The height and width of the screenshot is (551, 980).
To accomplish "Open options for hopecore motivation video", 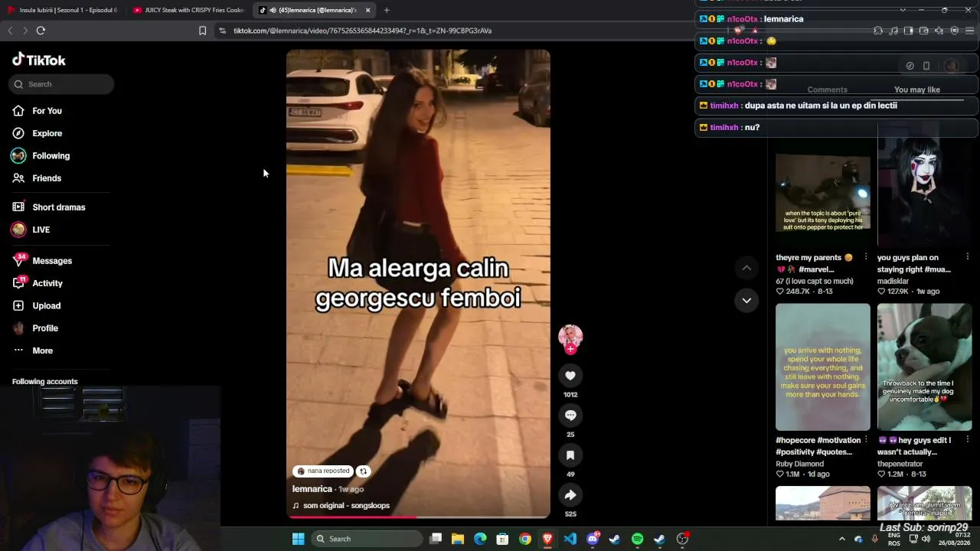I will (x=866, y=440).
